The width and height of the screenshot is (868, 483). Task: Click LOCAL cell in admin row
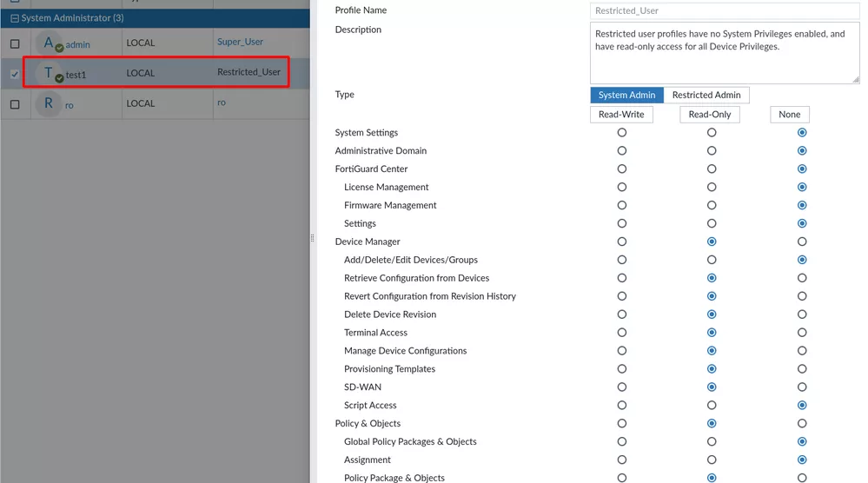pos(141,43)
